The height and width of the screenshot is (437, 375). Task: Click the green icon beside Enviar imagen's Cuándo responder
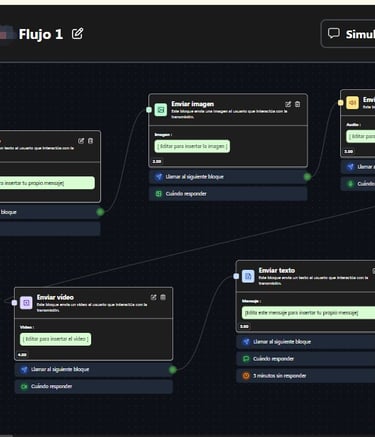159,194
